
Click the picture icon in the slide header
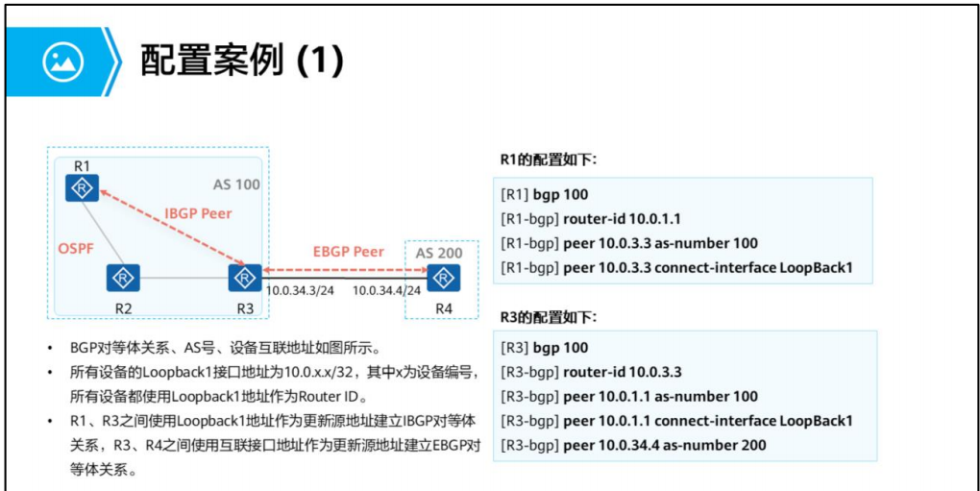pyautogui.click(x=62, y=61)
